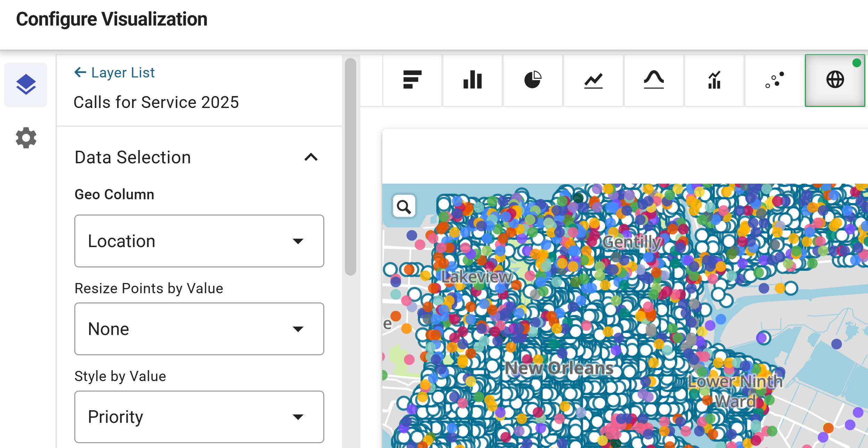Select the map globe visualization
868x448 pixels.
835,80
